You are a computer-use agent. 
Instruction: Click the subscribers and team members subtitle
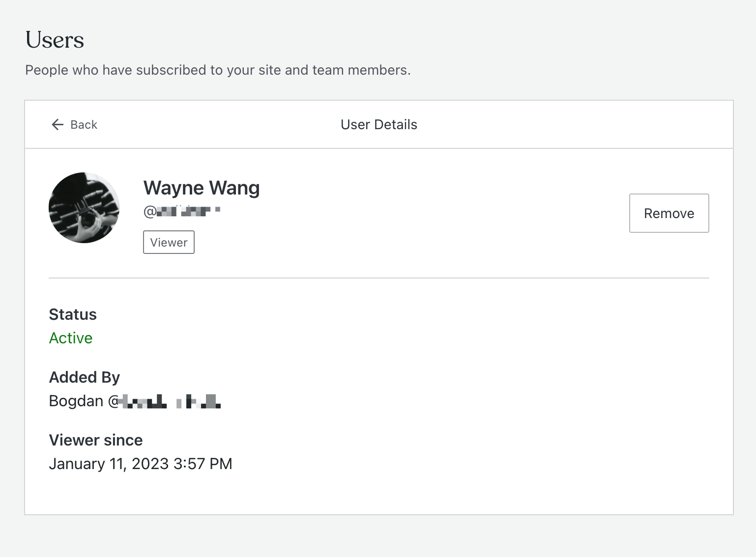(x=218, y=70)
